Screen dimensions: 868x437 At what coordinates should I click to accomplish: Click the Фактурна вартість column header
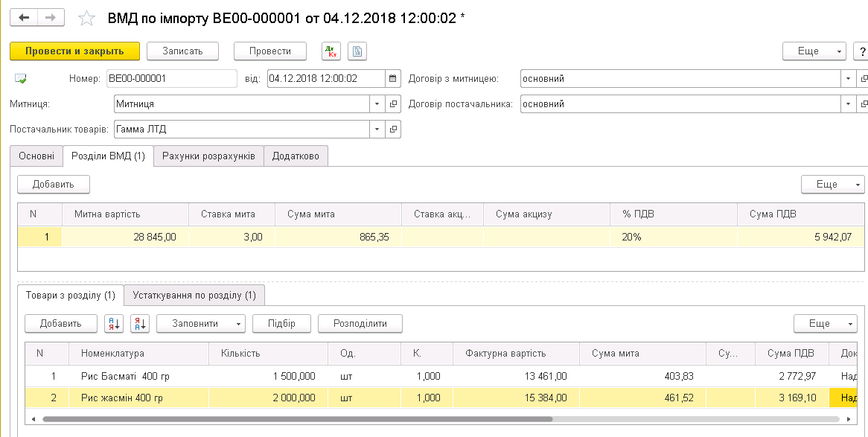point(516,354)
